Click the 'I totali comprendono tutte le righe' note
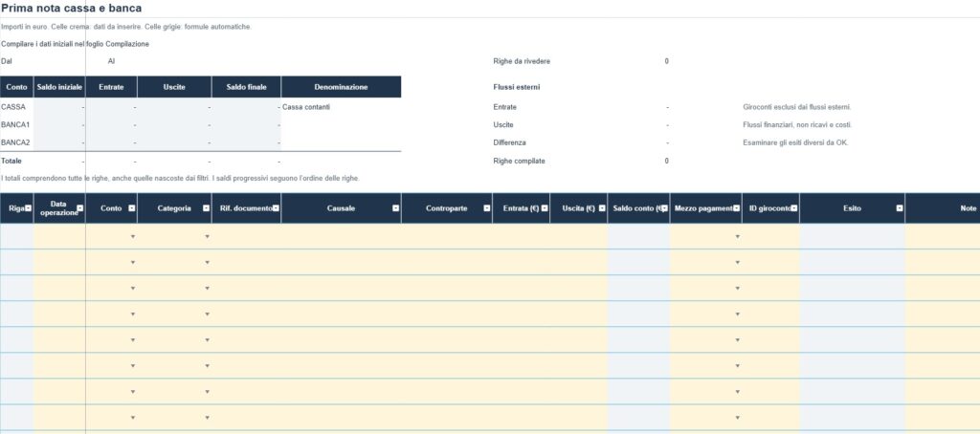The image size is (980, 434). click(x=181, y=179)
